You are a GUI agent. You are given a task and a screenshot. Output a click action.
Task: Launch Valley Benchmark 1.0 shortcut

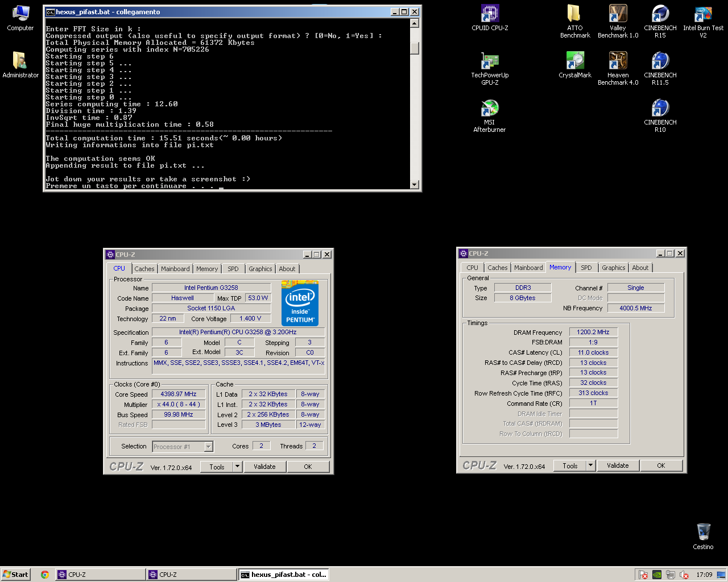click(618, 21)
